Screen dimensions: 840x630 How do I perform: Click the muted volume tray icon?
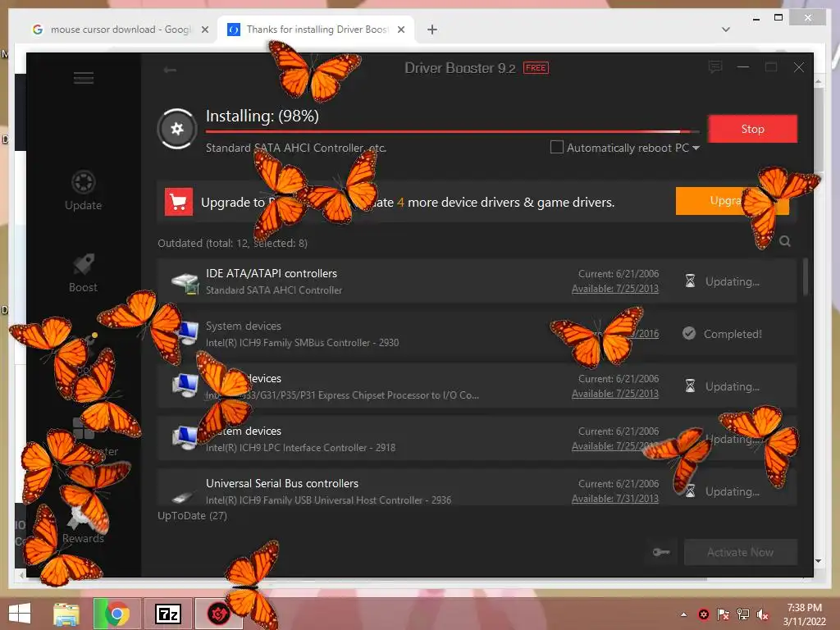762,614
